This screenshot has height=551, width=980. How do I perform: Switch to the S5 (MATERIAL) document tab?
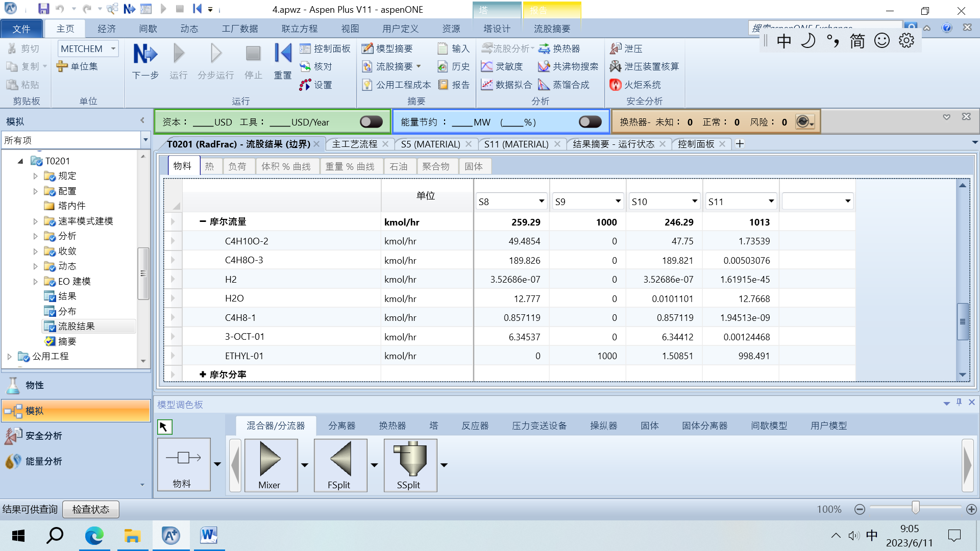430,144
